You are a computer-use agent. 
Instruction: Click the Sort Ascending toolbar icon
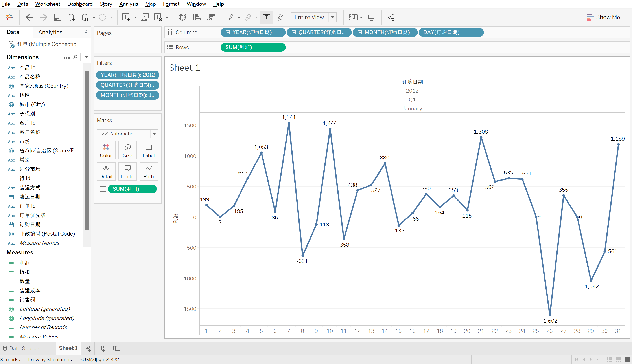pyautogui.click(x=197, y=17)
